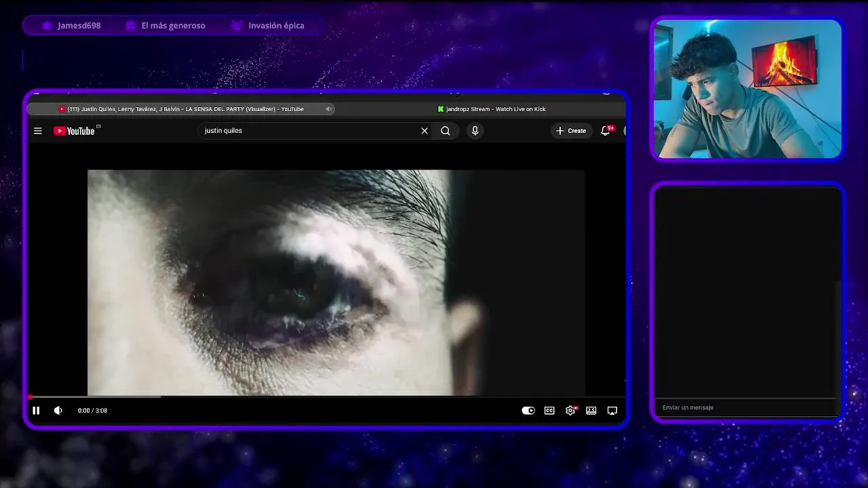868x488 pixels.
Task: Click the icon beside 'Invasión épica'
Action: (x=236, y=26)
